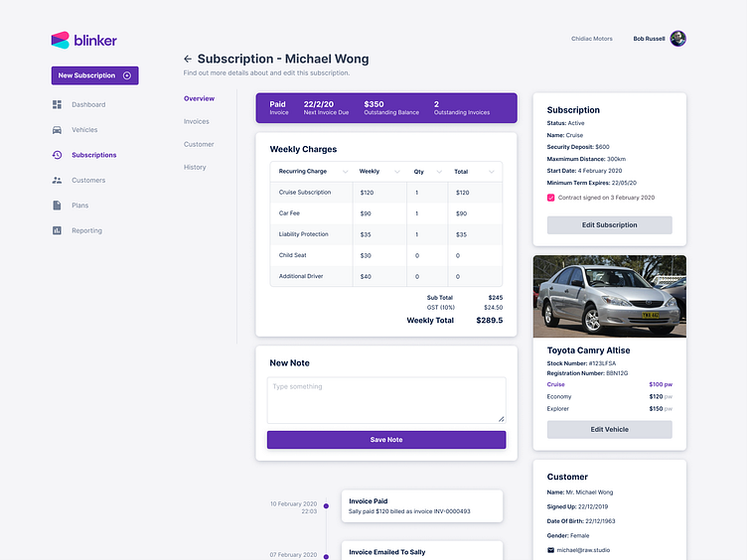Open the Qty column dropdown

[439, 172]
